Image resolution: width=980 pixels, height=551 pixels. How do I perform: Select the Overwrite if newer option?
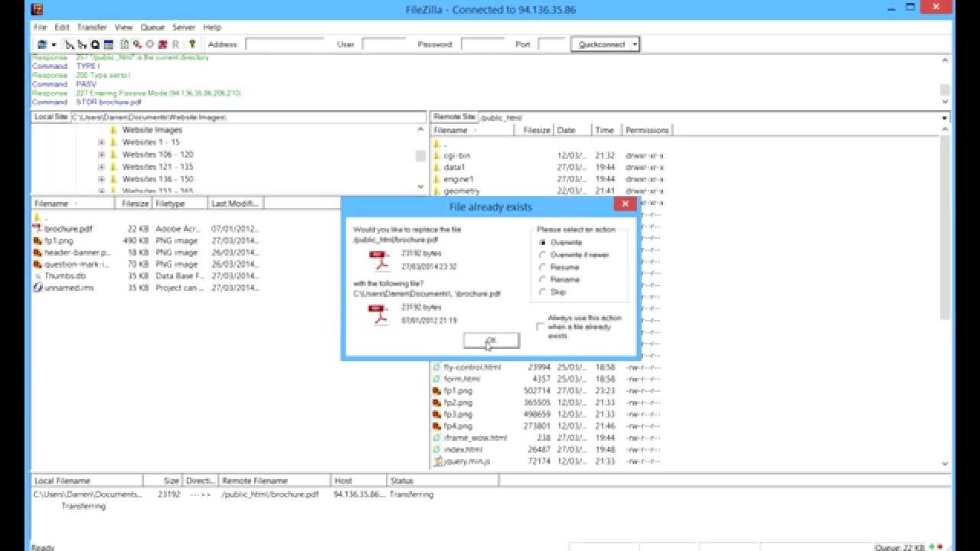[544, 255]
